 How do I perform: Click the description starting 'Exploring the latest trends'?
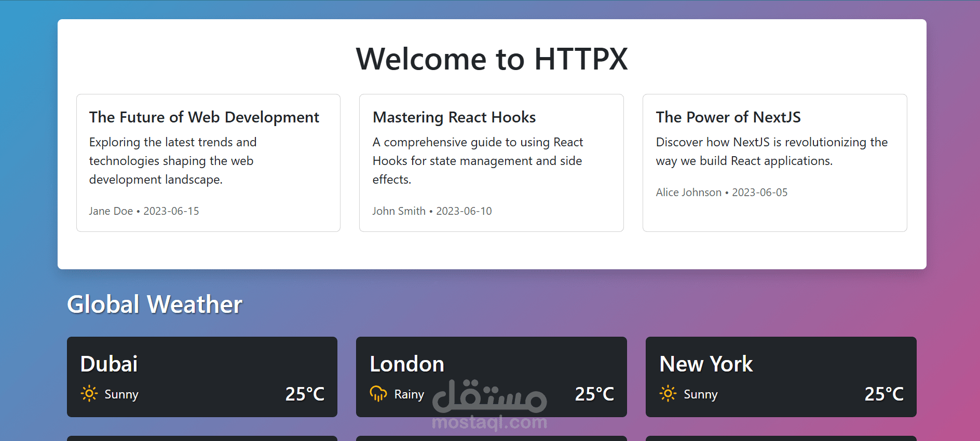(x=173, y=161)
